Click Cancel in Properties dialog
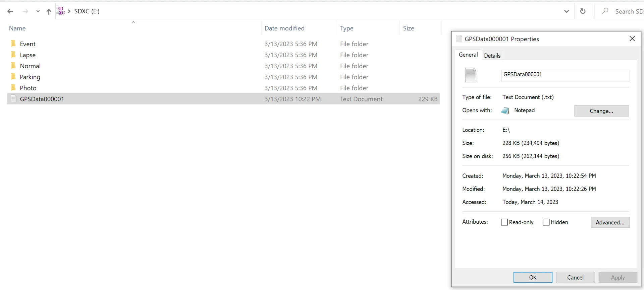The height and width of the screenshot is (290, 644). tap(575, 277)
